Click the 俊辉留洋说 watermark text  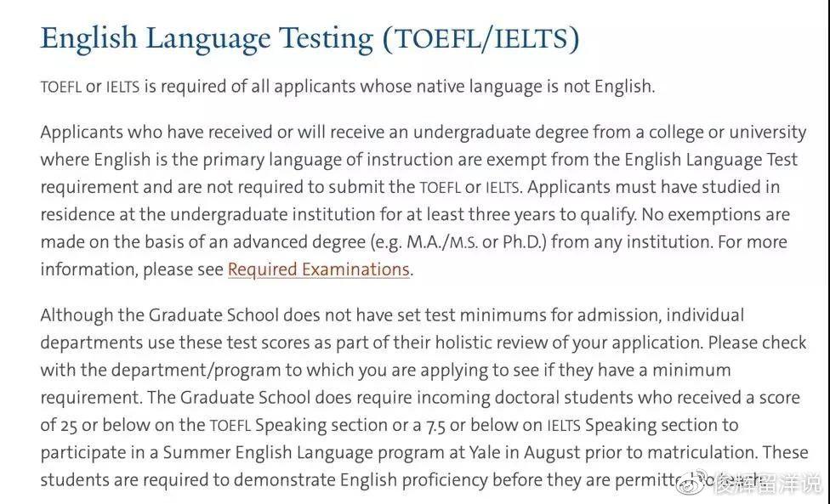pos(768,484)
